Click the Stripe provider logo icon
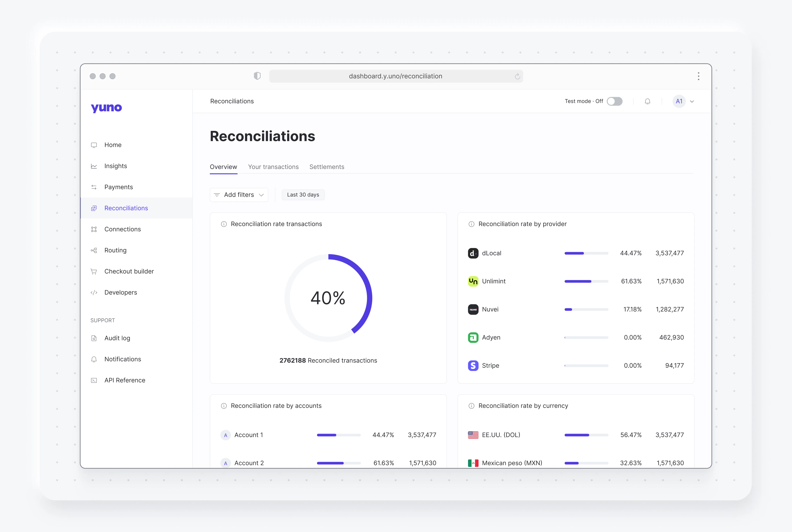The width and height of the screenshot is (792, 532). coord(473,365)
